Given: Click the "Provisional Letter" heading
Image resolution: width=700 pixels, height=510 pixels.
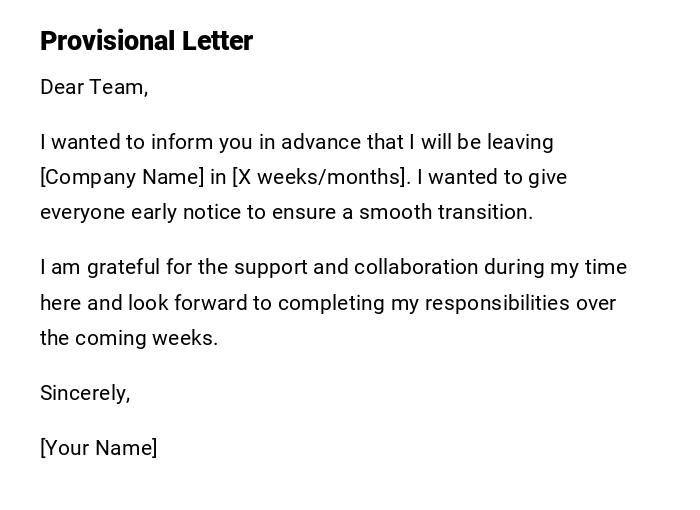Looking at the screenshot, I should 146,41.
